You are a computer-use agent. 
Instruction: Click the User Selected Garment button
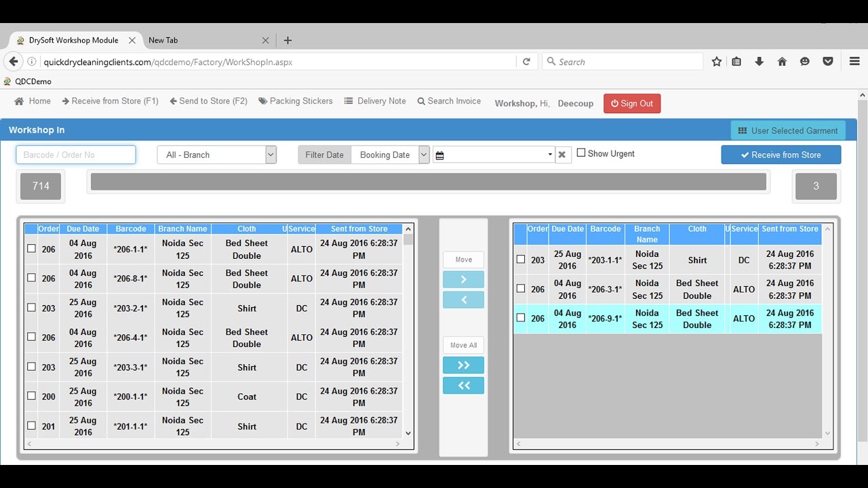(x=788, y=131)
